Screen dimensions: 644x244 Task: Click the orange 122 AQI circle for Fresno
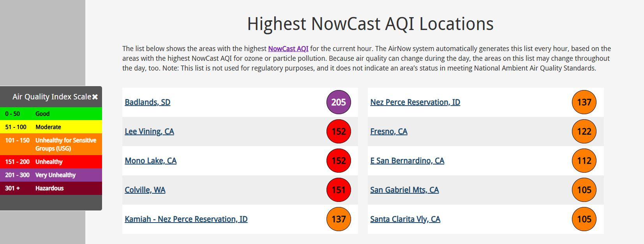coord(584,131)
